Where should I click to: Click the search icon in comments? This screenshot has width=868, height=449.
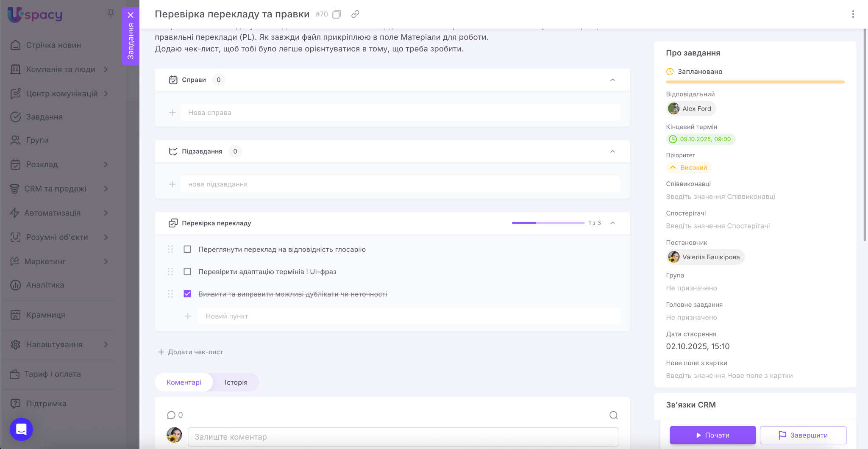613,415
